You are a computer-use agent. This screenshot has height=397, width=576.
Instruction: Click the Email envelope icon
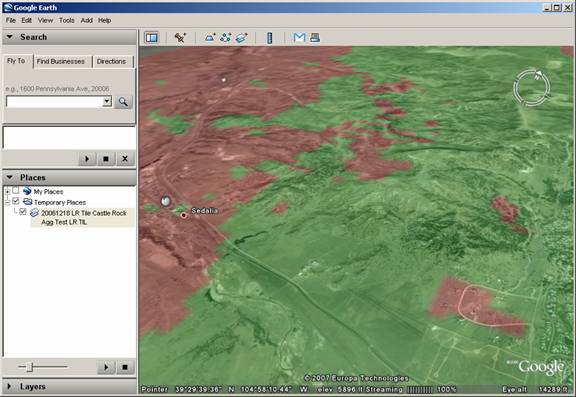299,37
